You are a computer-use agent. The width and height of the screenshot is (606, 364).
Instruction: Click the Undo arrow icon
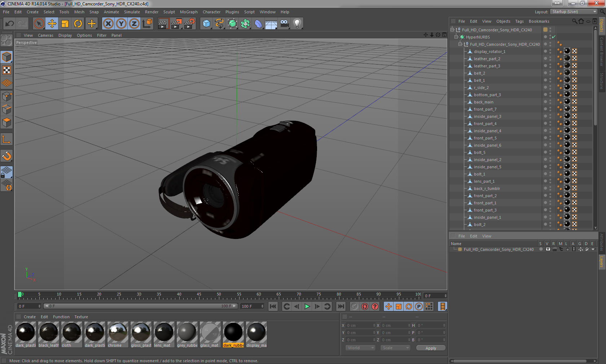click(9, 24)
